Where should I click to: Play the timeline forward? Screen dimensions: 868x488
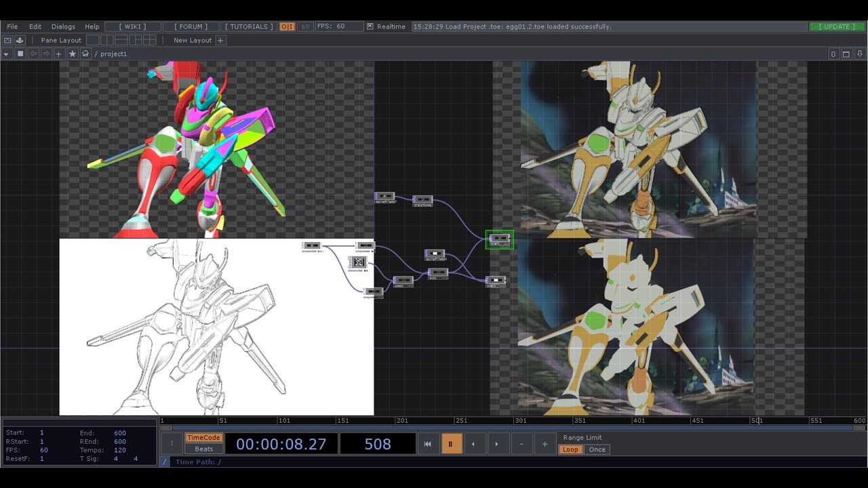tap(497, 444)
